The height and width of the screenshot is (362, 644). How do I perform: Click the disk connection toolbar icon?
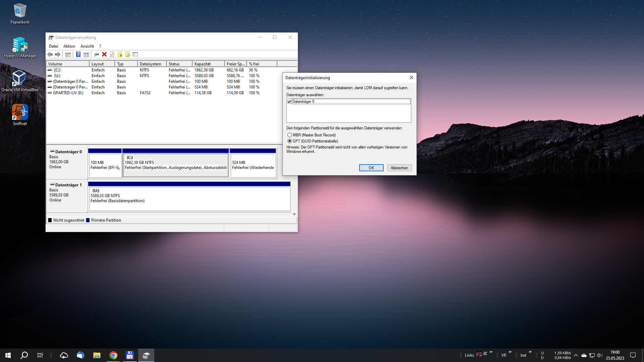(x=96, y=54)
